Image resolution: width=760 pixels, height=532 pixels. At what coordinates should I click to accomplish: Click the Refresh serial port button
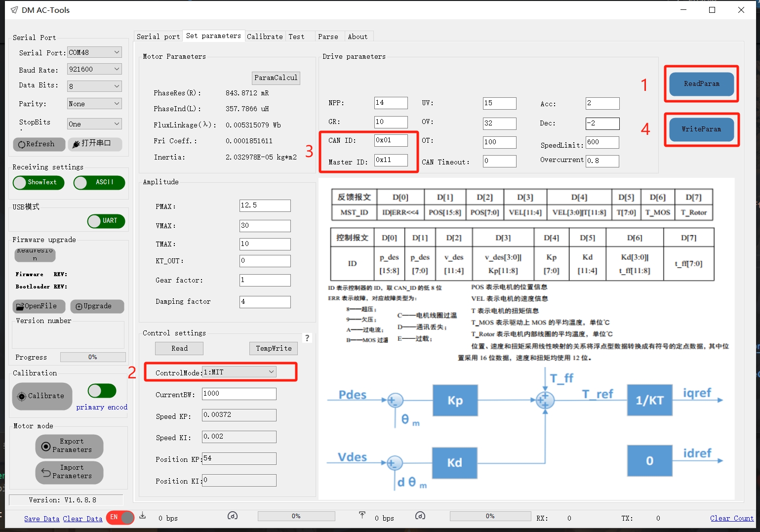tap(39, 144)
